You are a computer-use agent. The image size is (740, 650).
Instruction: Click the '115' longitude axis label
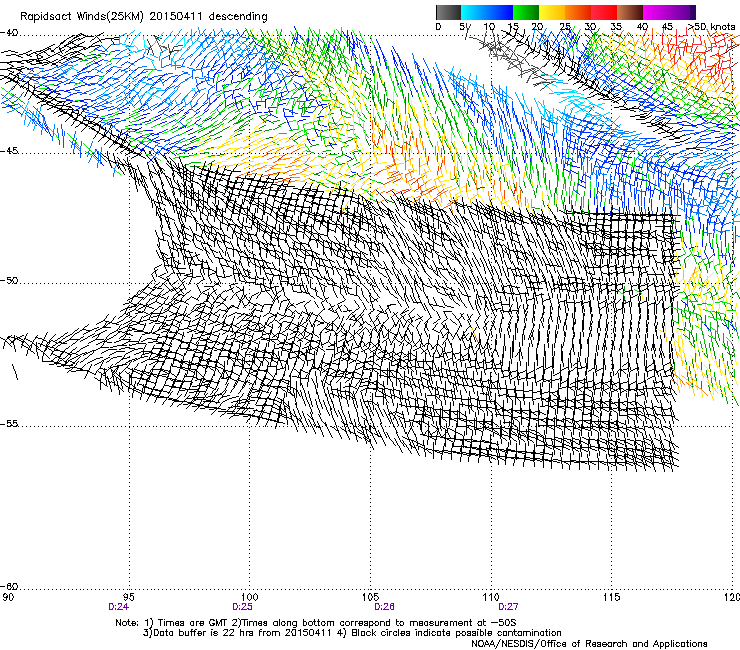click(x=612, y=597)
